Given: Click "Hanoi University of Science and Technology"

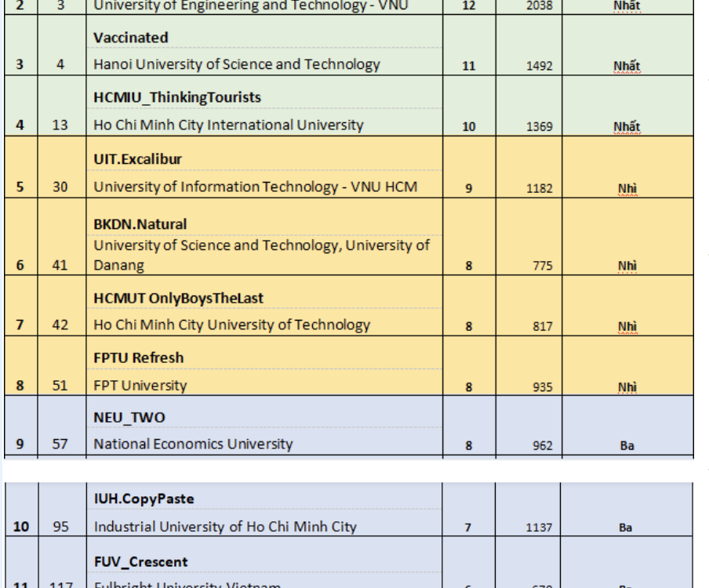Looking at the screenshot, I should pyautogui.click(x=237, y=64).
